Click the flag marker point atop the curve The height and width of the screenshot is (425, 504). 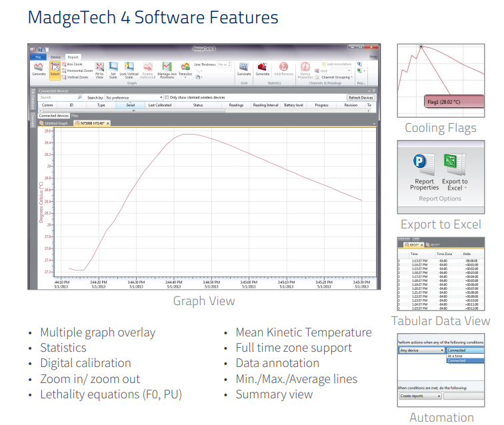[421, 47]
